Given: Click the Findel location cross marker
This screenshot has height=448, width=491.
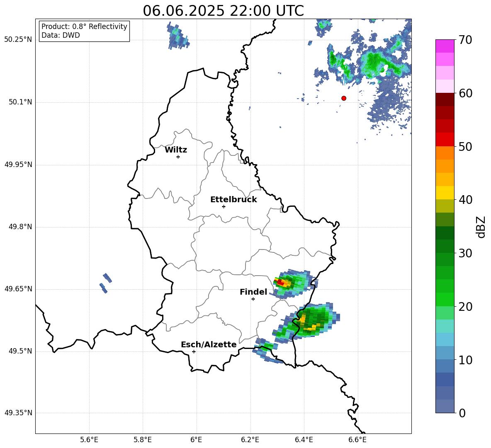Looking at the screenshot, I should (253, 299).
